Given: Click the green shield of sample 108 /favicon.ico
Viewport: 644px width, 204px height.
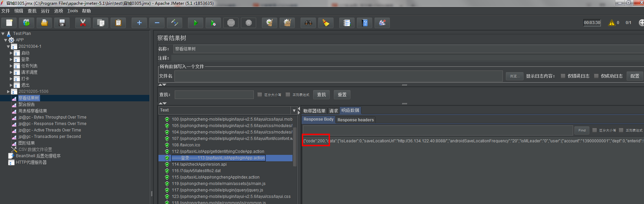Looking at the screenshot, I should click(167, 145).
